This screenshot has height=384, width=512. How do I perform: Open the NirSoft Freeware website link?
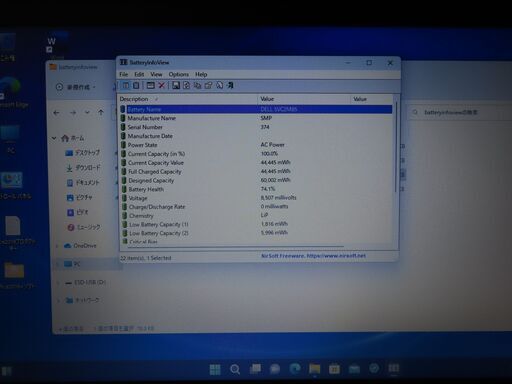[x=313, y=256]
